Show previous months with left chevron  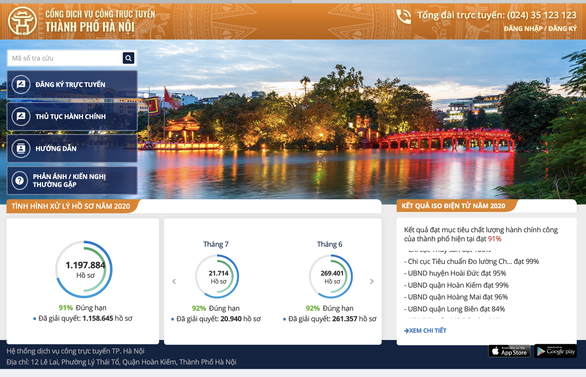click(174, 281)
